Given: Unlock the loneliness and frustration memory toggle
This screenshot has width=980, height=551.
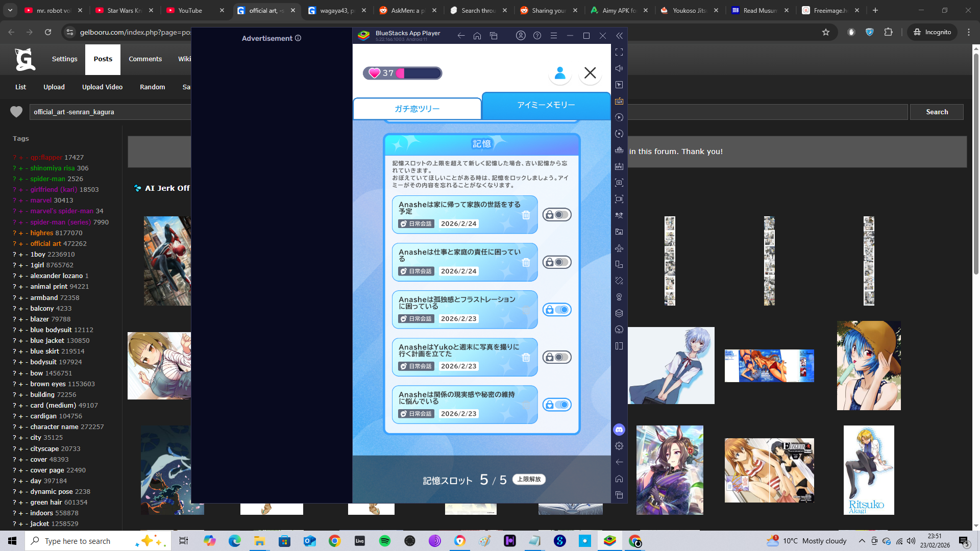Looking at the screenshot, I should [x=556, y=310].
